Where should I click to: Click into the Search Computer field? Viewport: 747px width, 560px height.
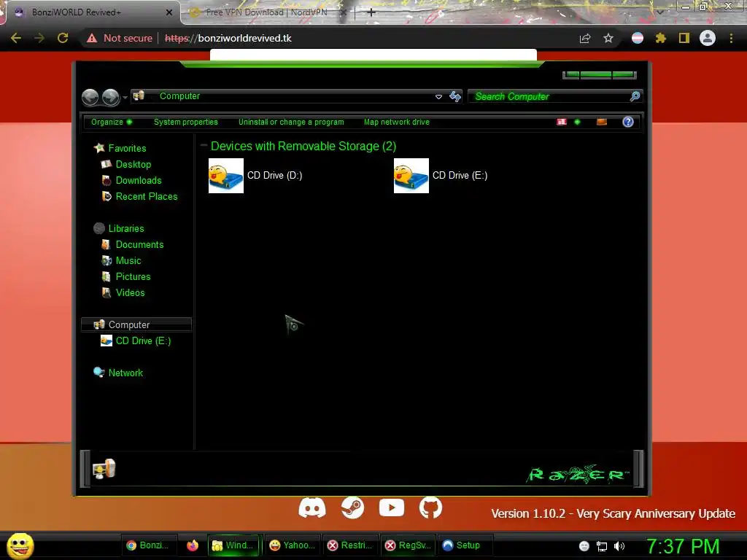pyautogui.click(x=549, y=97)
